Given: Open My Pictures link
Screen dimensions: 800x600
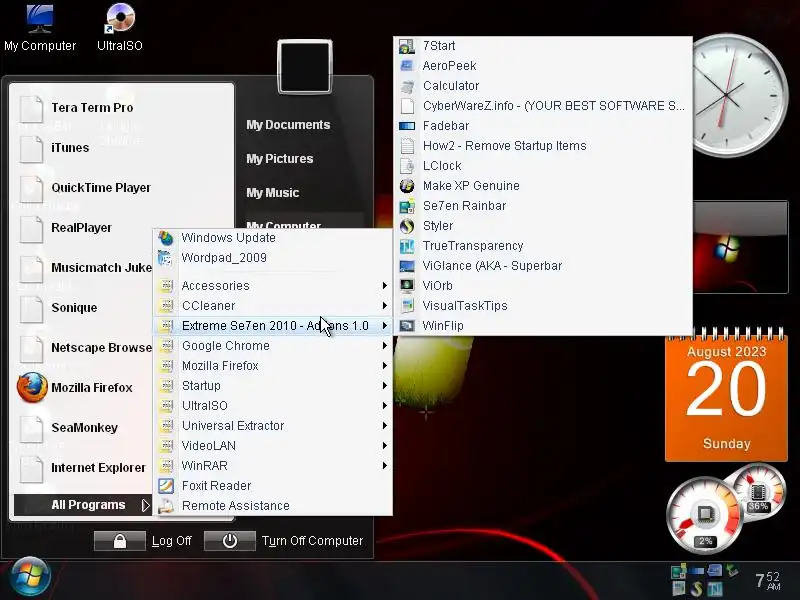Looking at the screenshot, I should click(x=280, y=159).
